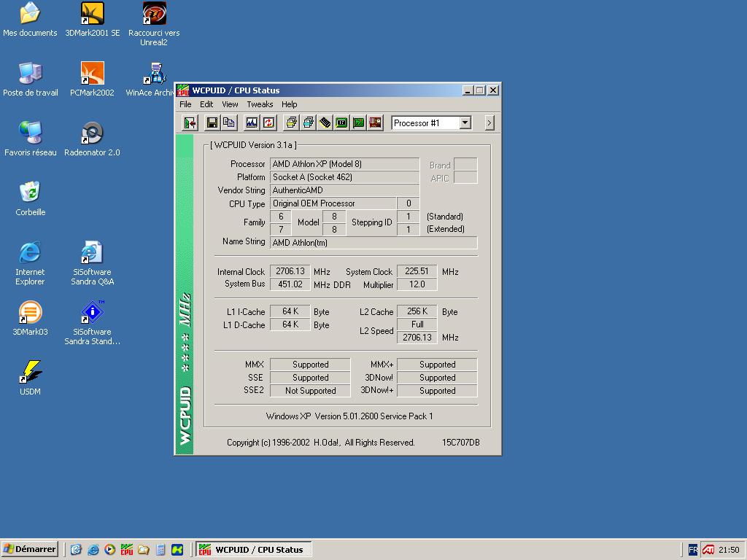Select the Mes documents desktop folder
The image size is (747, 560).
click(x=30, y=20)
